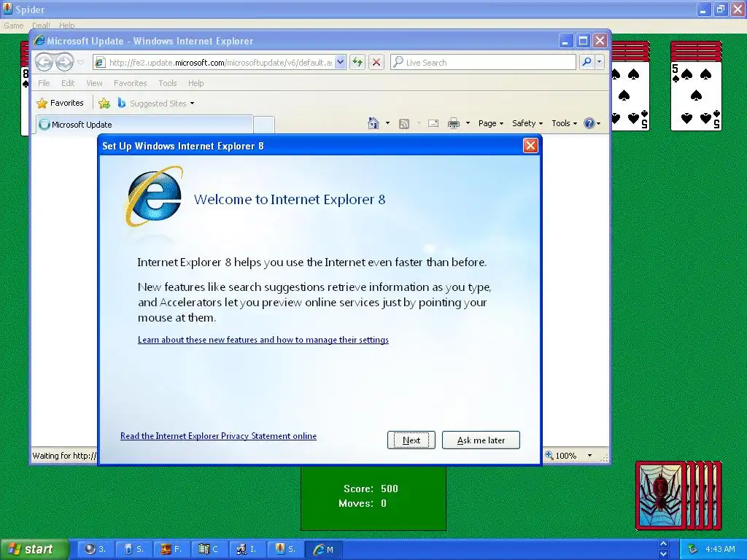Click the Favorites star button

[x=60, y=103]
